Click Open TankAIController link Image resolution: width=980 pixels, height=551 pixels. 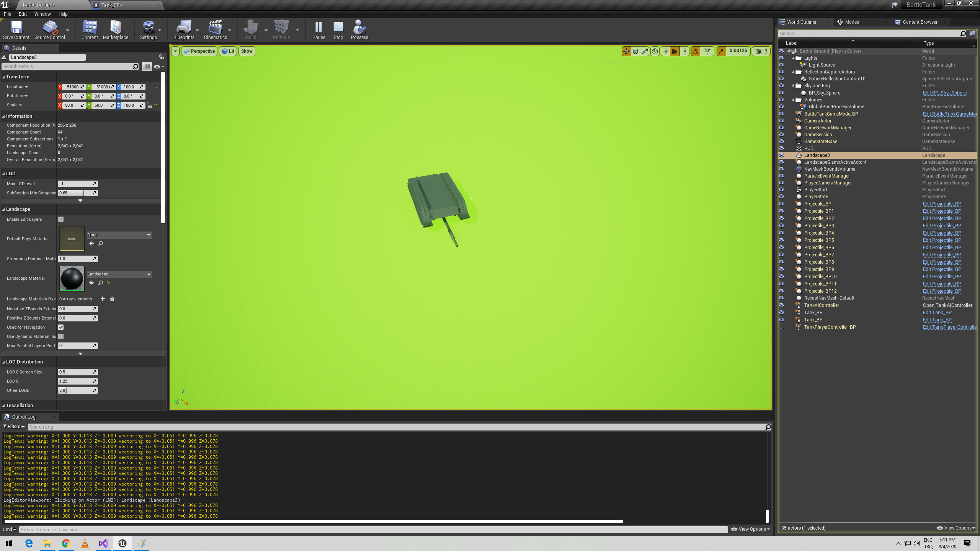click(x=947, y=305)
